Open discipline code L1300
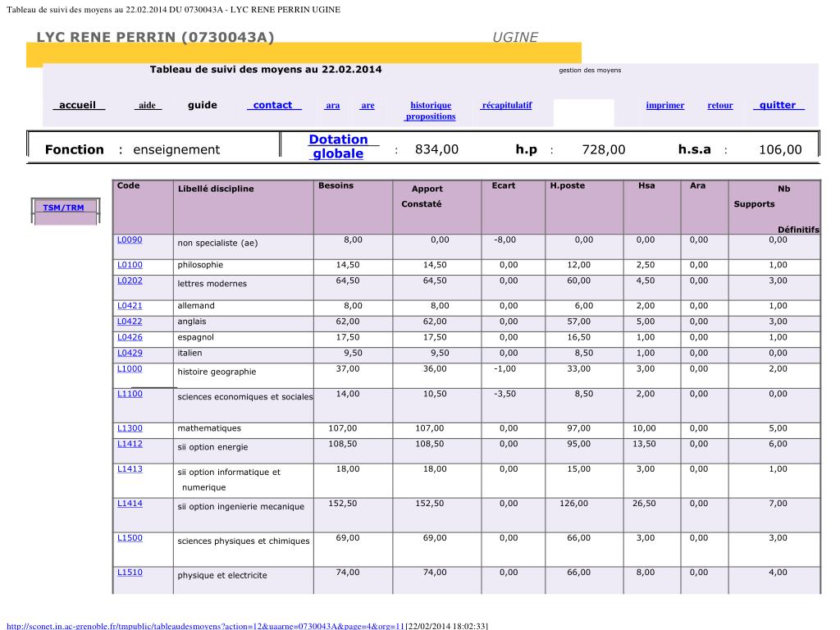Viewport: 840px width, 630px height. click(130, 428)
